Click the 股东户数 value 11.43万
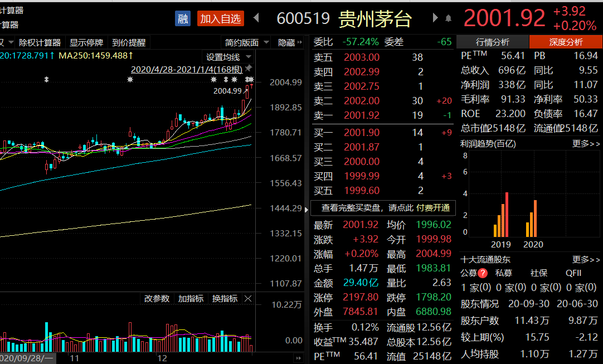Screen dimensions: 603x364 pyautogui.click(x=532, y=321)
